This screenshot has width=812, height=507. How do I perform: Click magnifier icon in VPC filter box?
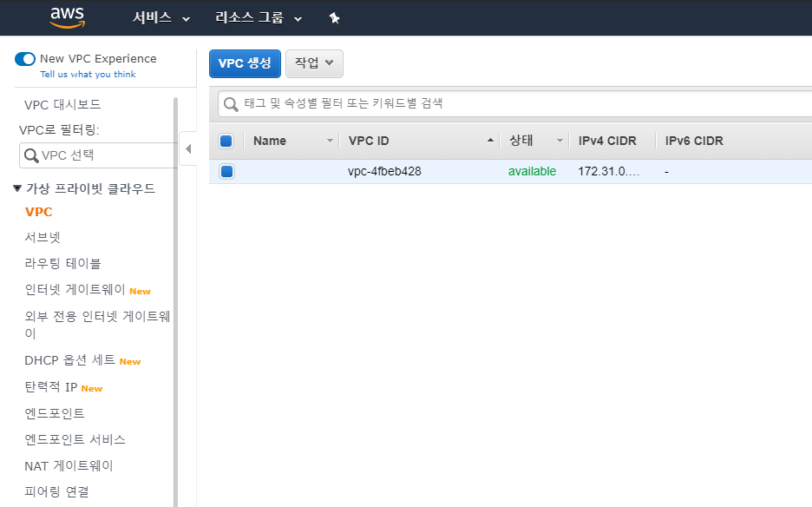click(x=31, y=155)
